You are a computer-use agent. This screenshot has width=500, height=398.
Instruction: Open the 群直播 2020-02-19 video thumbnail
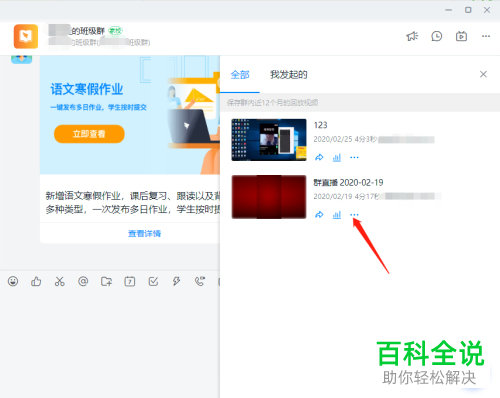[269, 197]
